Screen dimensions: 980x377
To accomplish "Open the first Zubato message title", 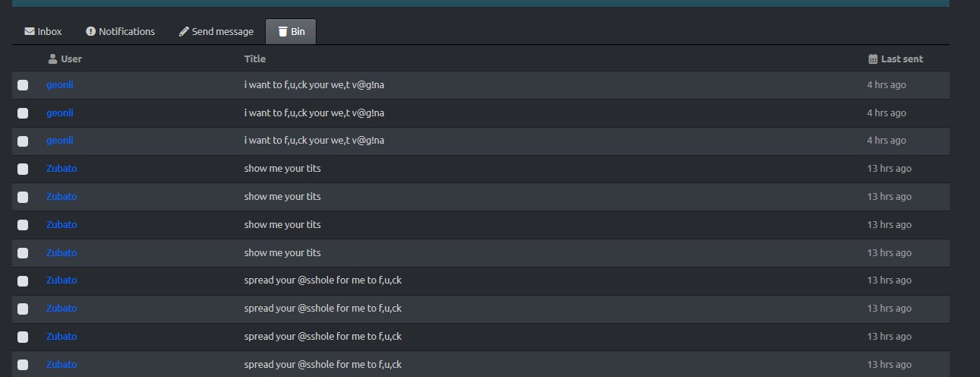I will click(282, 169).
